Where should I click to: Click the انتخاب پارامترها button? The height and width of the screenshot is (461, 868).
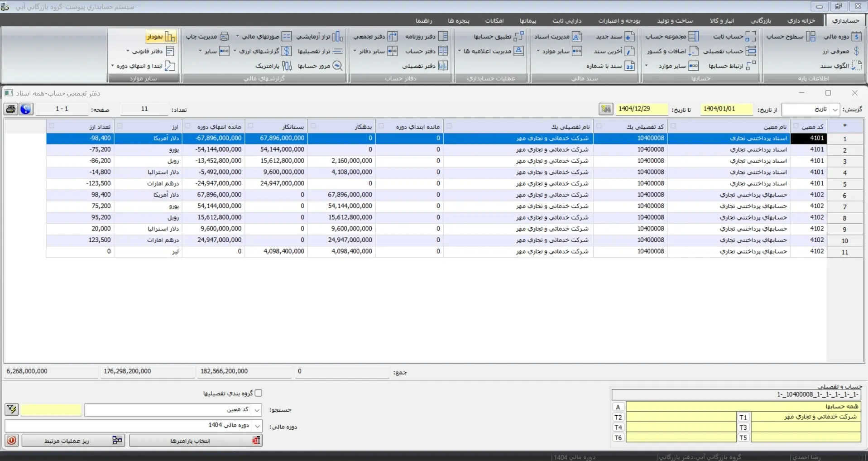196,441
